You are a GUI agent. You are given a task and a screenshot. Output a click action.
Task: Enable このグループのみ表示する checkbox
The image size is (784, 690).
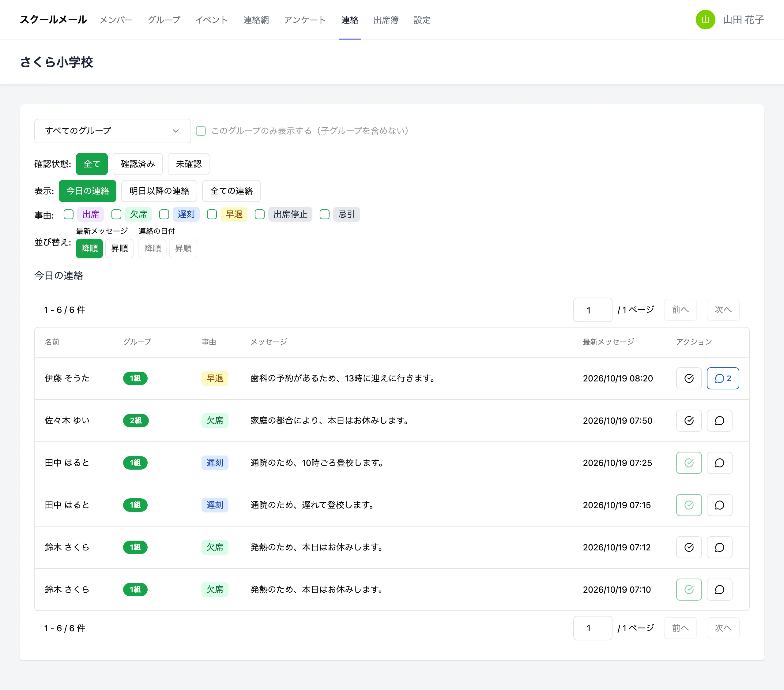coord(201,131)
